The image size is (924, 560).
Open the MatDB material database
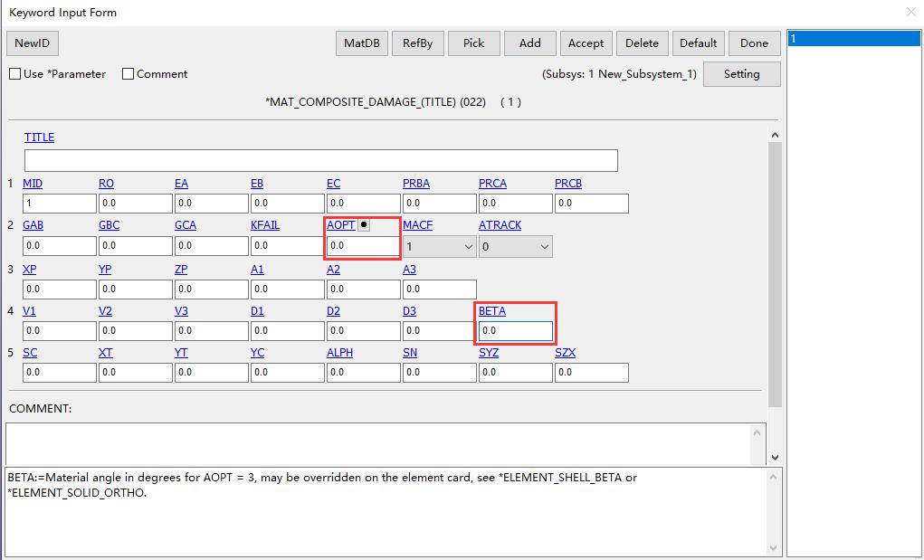click(x=362, y=43)
